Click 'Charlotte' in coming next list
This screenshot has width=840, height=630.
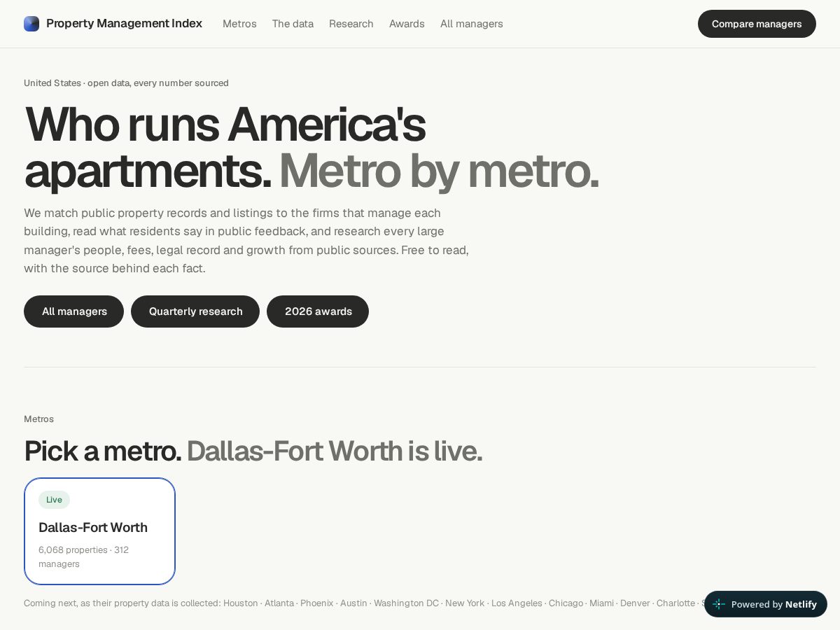click(x=675, y=603)
